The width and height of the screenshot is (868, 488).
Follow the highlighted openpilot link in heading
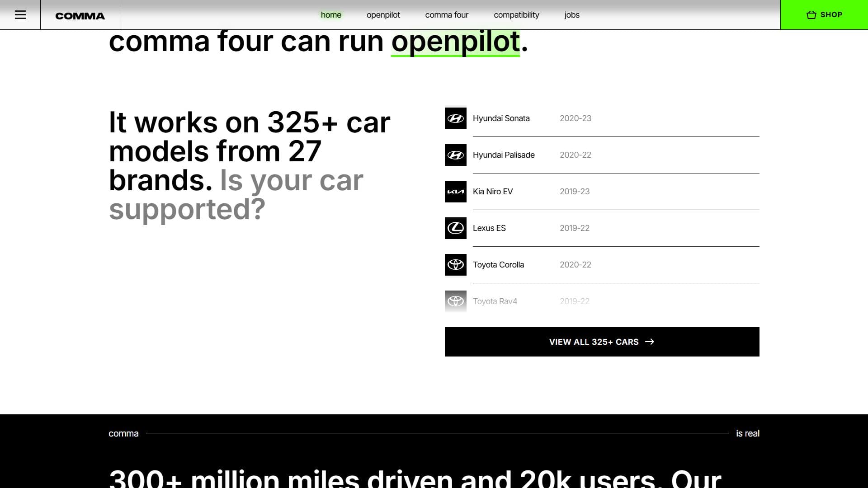click(x=455, y=42)
